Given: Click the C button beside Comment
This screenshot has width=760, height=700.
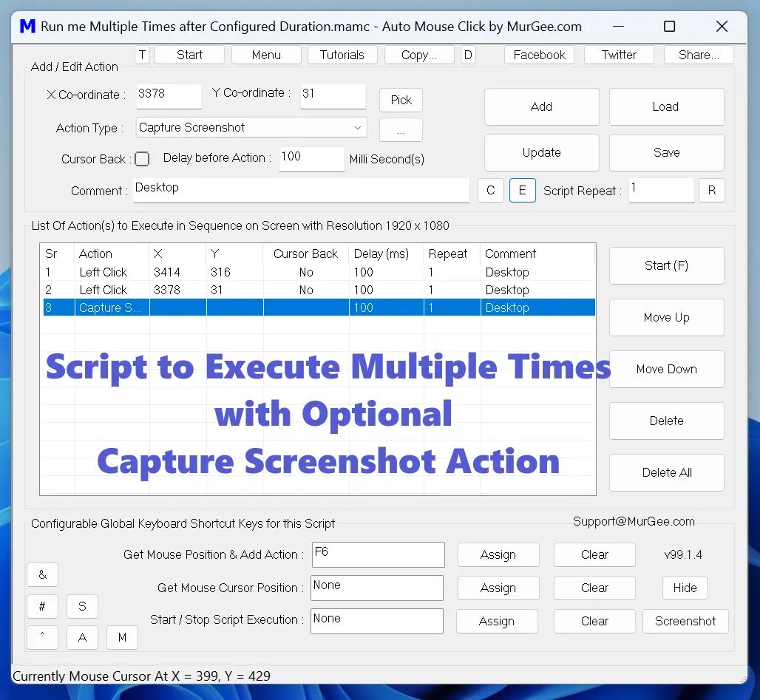Looking at the screenshot, I should [x=490, y=190].
